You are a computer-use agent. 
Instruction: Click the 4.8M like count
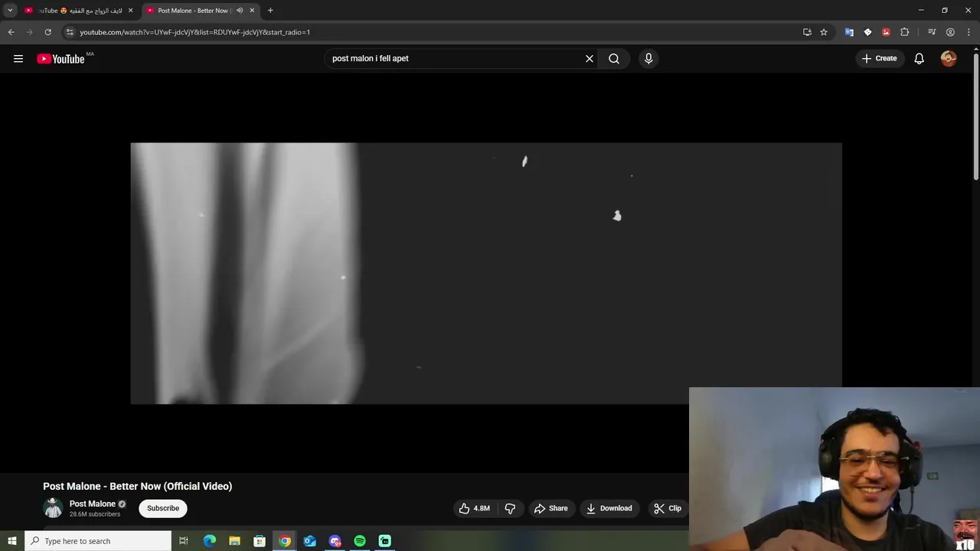coord(482,508)
